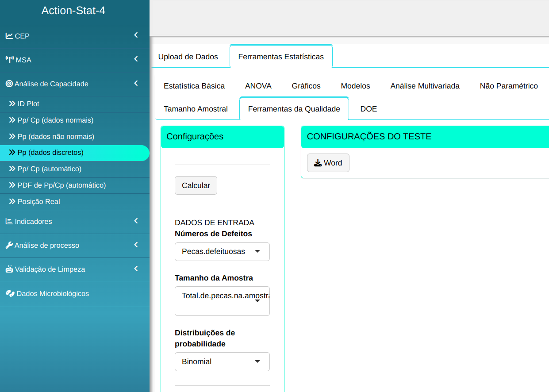Click the Dados Microbiológicos gears icon
The image size is (549, 392).
[x=10, y=293]
